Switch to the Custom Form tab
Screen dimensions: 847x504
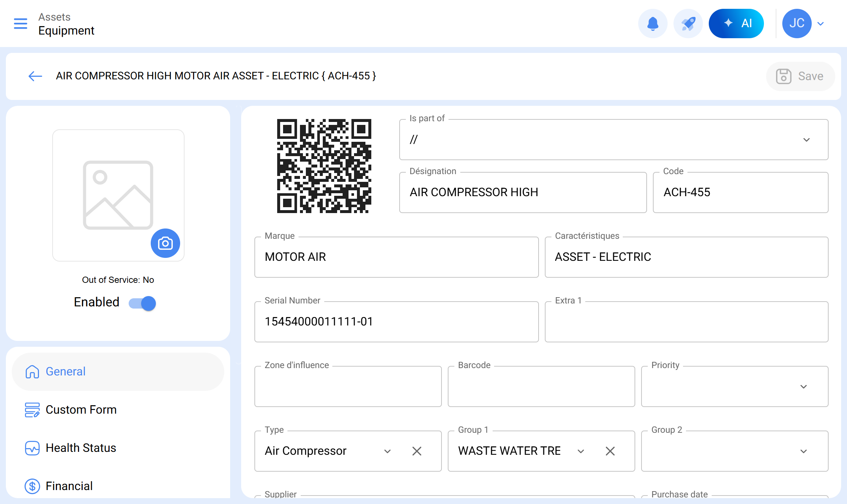click(81, 410)
